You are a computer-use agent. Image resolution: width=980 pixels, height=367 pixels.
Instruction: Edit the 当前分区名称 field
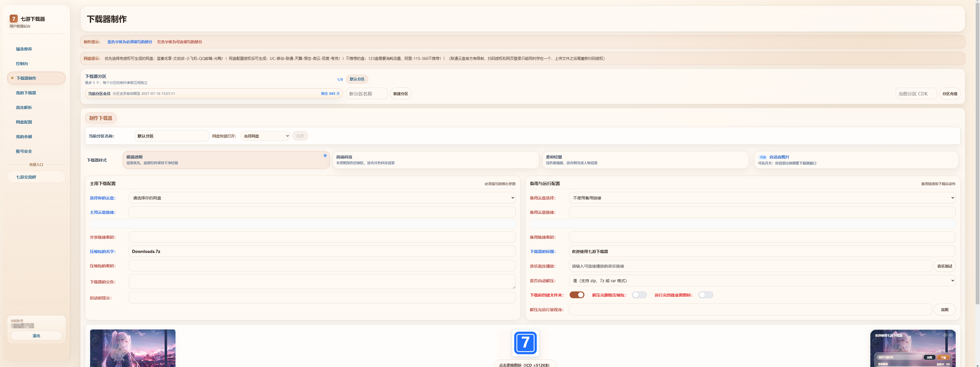click(171, 136)
